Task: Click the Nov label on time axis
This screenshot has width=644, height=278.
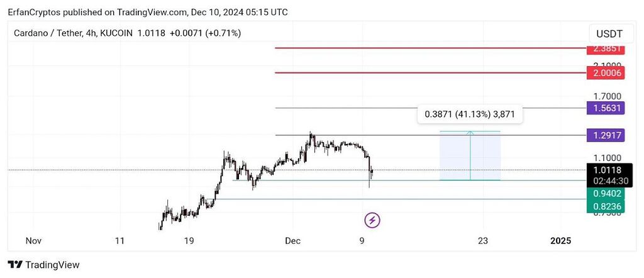Action: click(33, 240)
